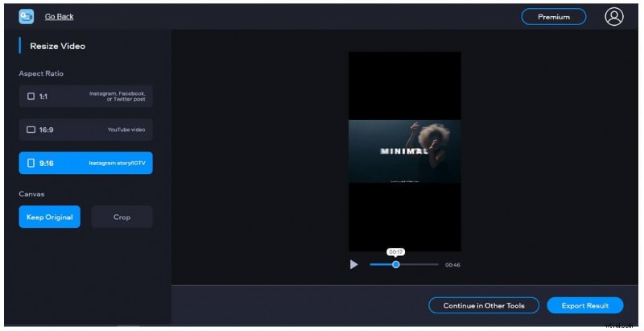Image resolution: width=644 pixels, height=331 pixels.
Task: Open the user account profile icon
Action: click(x=614, y=17)
